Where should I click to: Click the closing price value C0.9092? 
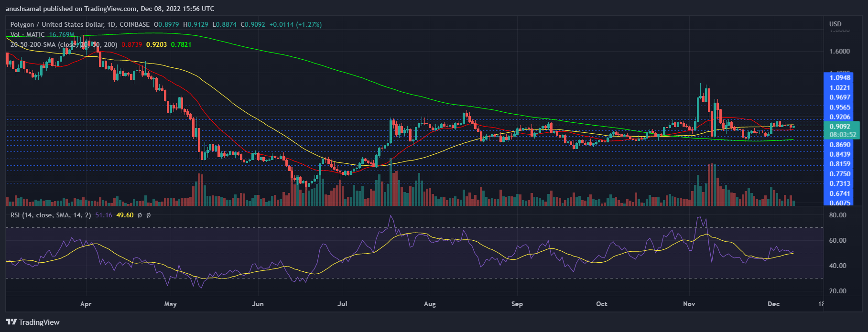click(x=253, y=24)
